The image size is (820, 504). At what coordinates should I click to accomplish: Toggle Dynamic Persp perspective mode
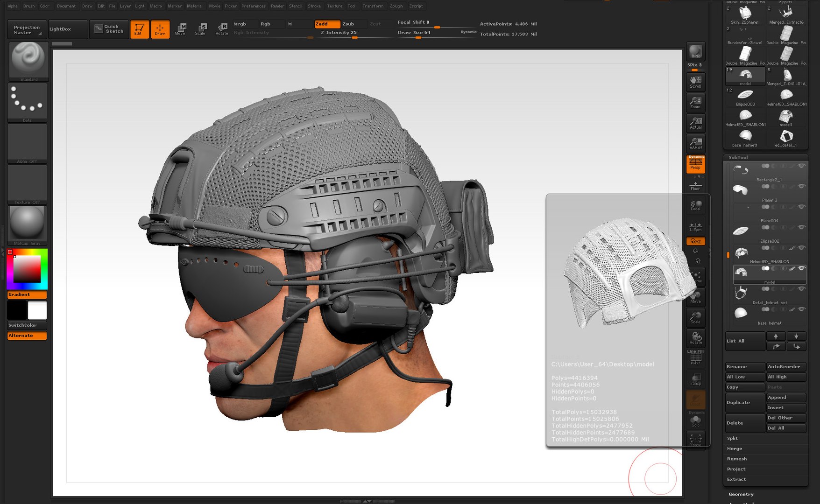(695, 163)
